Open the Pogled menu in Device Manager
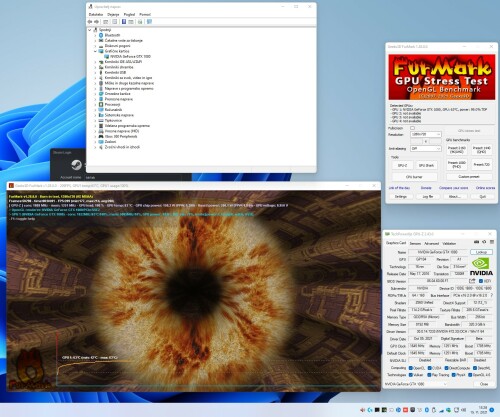Screen dimensions: 500x417 coord(129,14)
